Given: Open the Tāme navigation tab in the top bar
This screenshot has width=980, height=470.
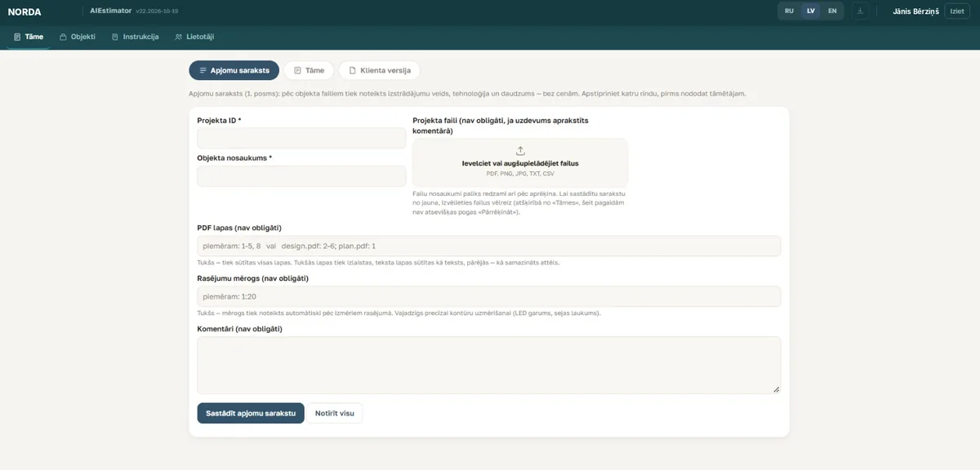Looking at the screenshot, I should [29, 37].
